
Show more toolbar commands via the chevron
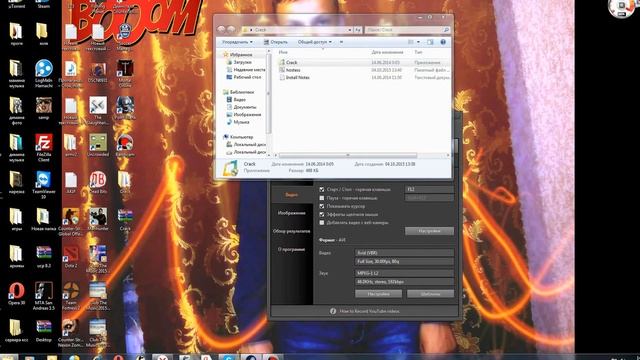(341, 42)
